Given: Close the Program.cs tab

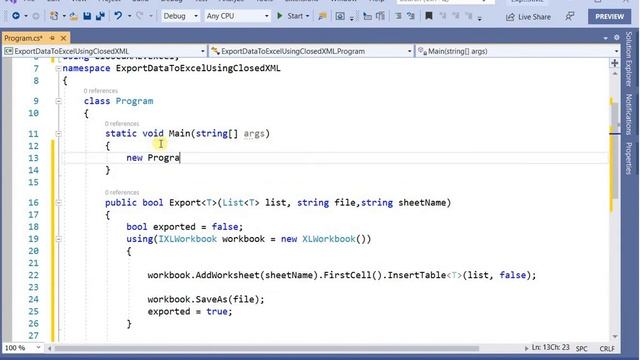Looking at the screenshot, I should click(63, 38).
